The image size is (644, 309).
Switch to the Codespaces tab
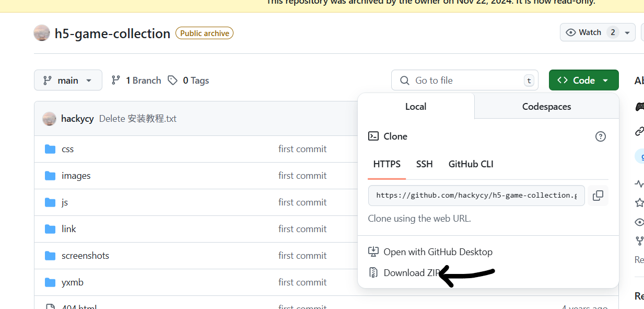click(546, 107)
